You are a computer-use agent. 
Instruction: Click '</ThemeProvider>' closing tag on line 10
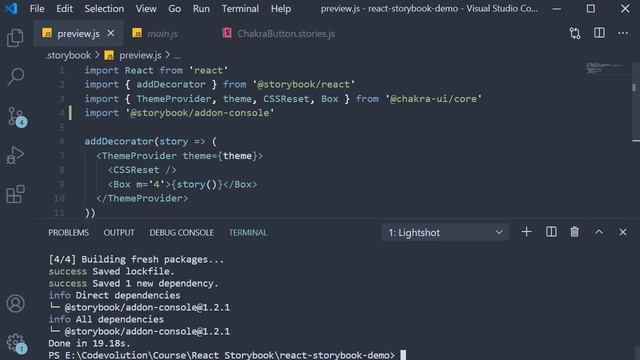(142, 198)
